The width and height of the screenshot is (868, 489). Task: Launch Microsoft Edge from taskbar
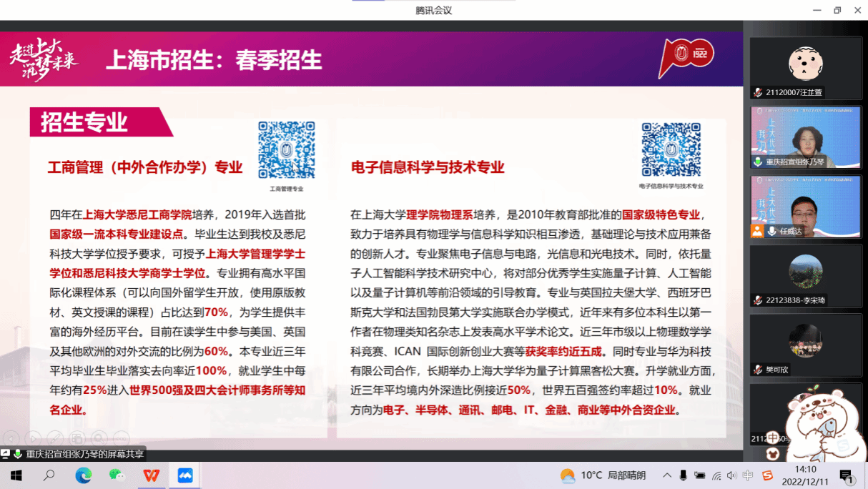(83, 475)
